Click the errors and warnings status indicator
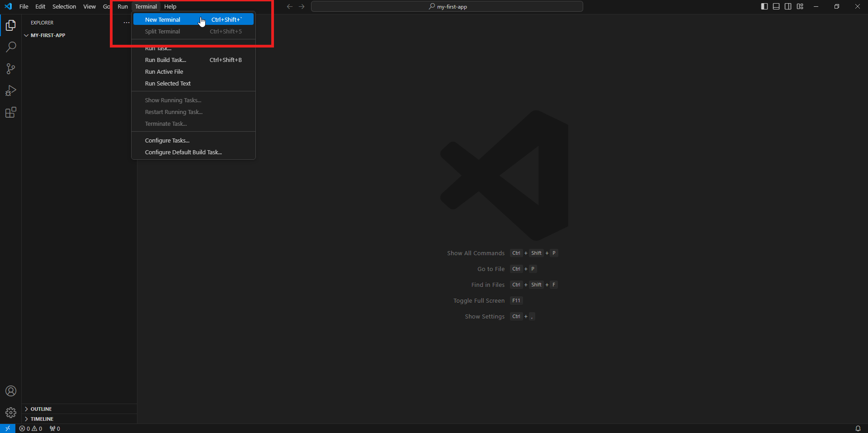 pyautogui.click(x=31, y=428)
